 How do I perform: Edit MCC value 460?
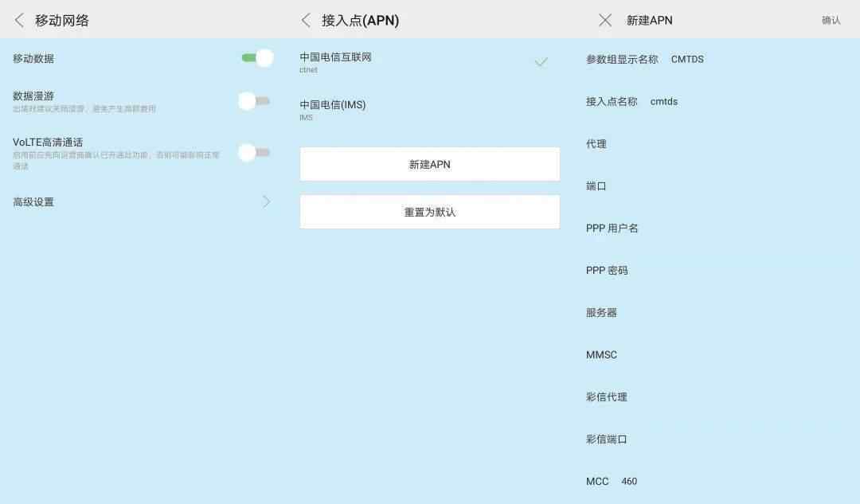coord(628,482)
